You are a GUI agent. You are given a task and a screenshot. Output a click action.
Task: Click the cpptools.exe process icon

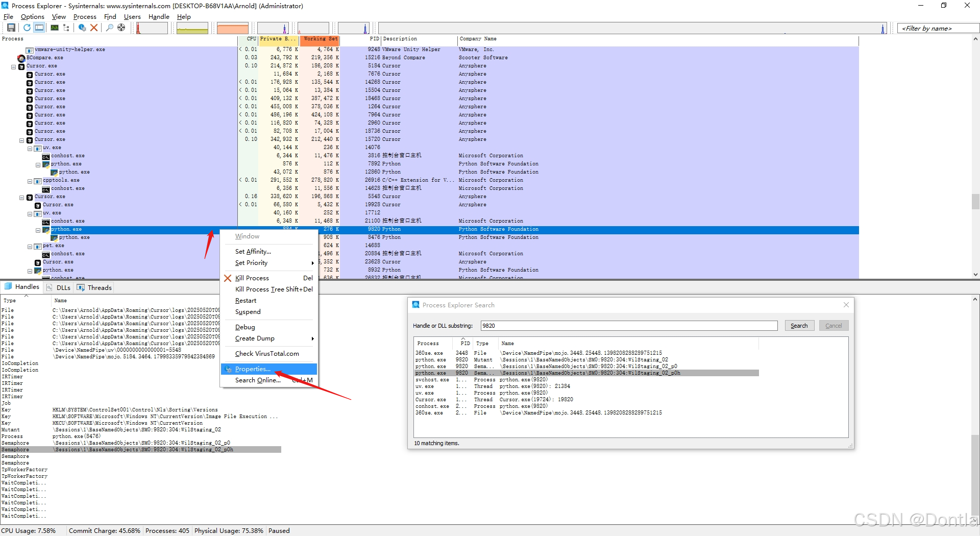[38, 181]
